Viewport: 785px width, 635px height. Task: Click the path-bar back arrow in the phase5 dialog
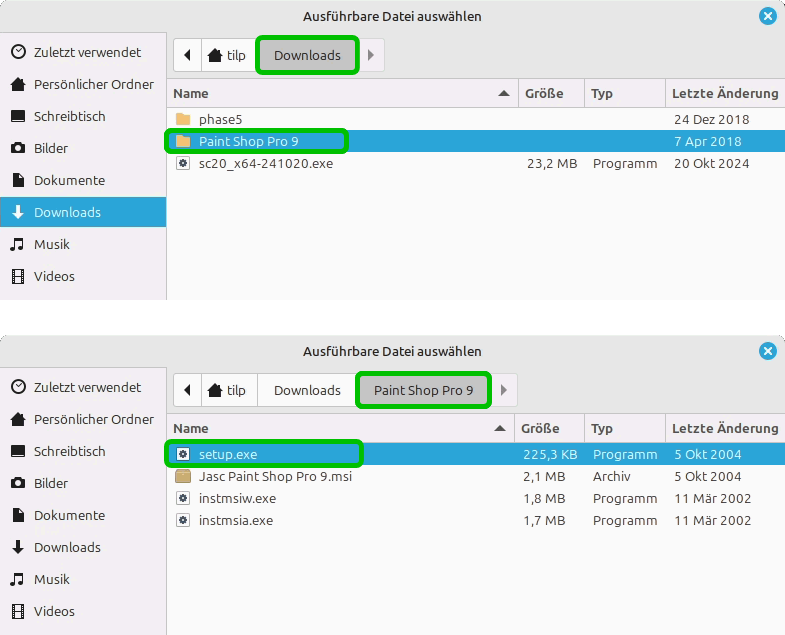[188, 56]
